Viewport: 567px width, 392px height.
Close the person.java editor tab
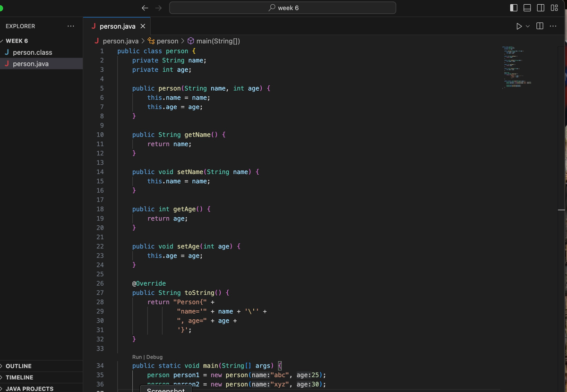(143, 26)
